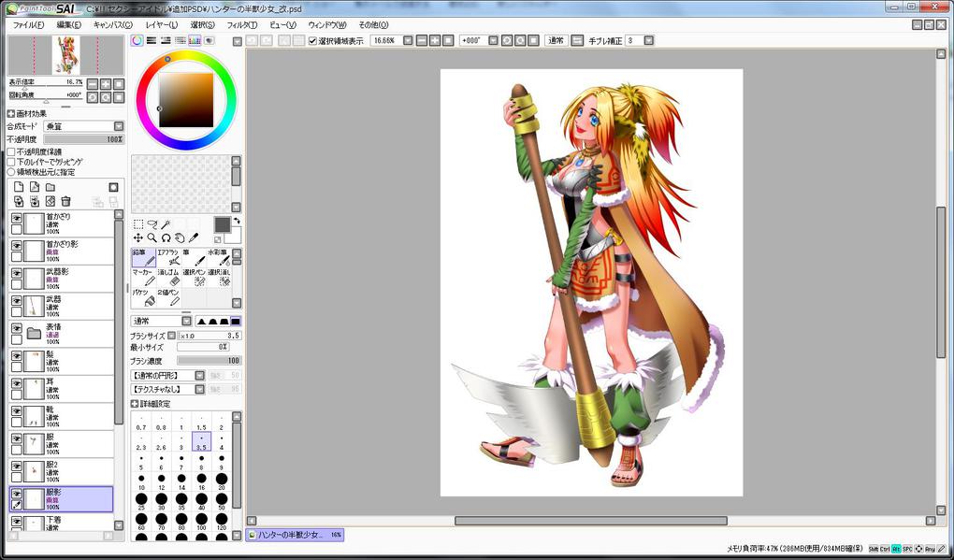Activate the move tool
Image resolution: width=954 pixels, height=560 pixels.
coord(138,237)
